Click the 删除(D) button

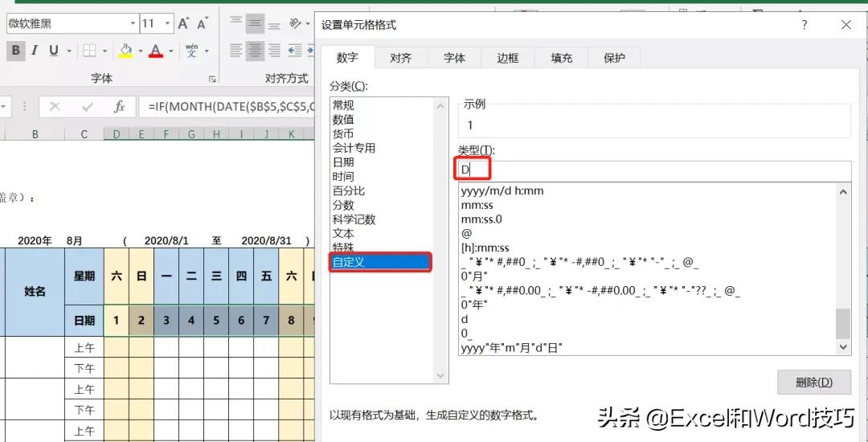[x=813, y=383]
